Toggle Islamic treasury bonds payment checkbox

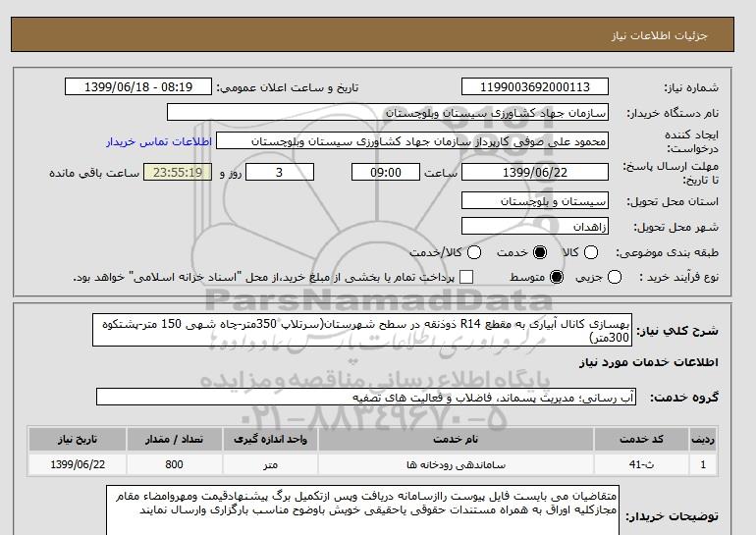click(466, 277)
